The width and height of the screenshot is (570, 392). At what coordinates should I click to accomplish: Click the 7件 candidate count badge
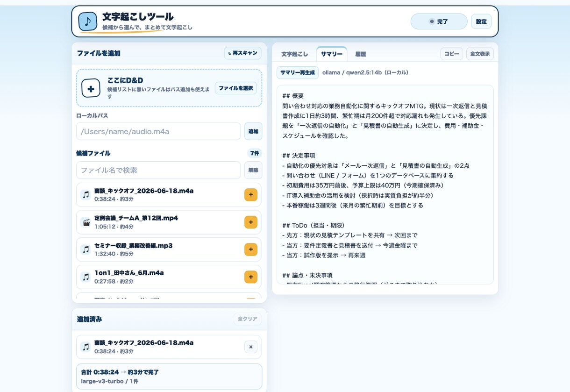[255, 153]
